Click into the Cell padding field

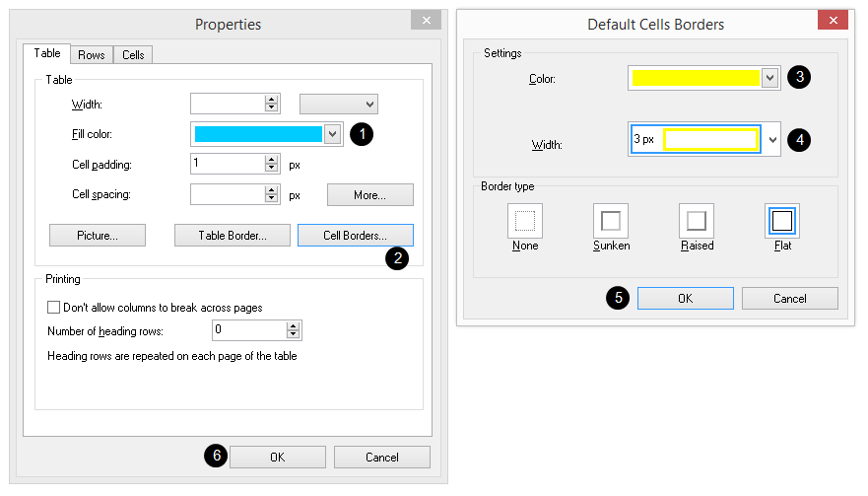point(227,164)
